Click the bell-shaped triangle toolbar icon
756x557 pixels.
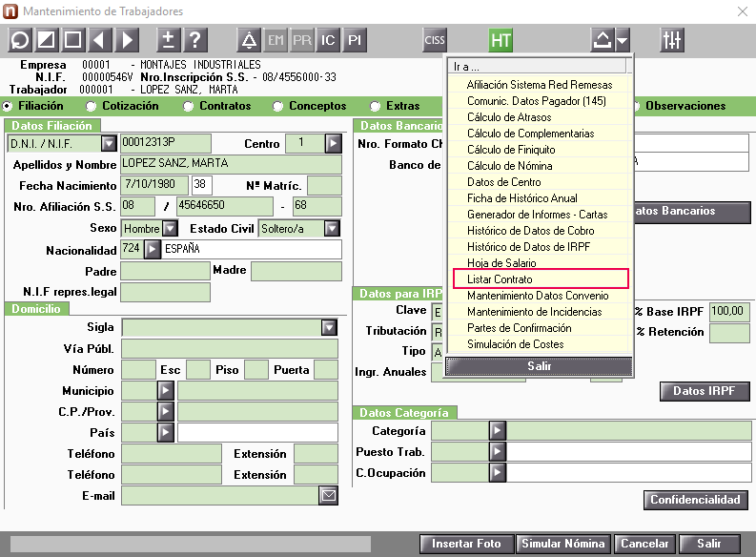[249, 40]
